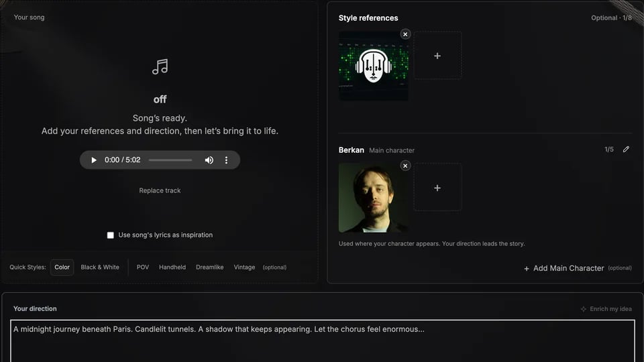Click the music note icon
This screenshot has height=362, width=644.
160,66
